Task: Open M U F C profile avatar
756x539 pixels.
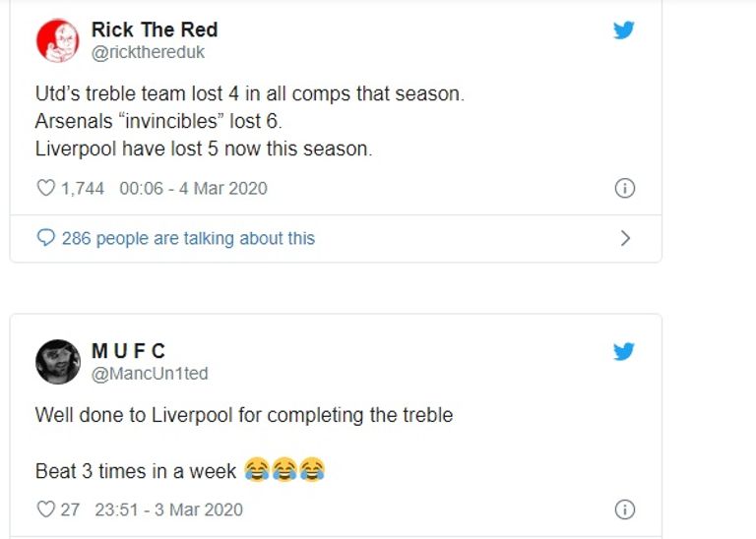Action: pos(57,362)
